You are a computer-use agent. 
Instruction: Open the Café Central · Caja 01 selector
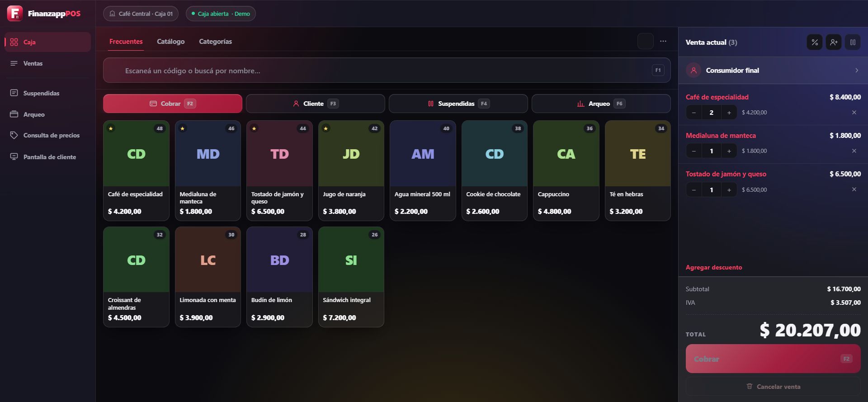[x=141, y=14]
